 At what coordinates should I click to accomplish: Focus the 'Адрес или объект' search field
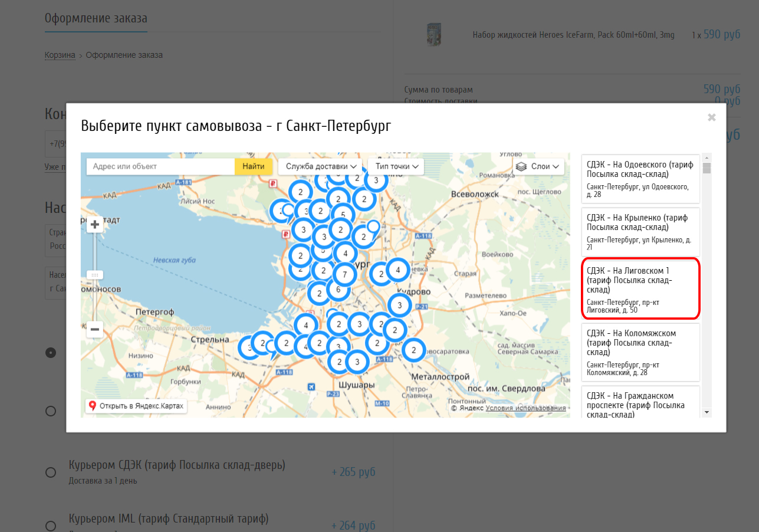click(160, 166)
